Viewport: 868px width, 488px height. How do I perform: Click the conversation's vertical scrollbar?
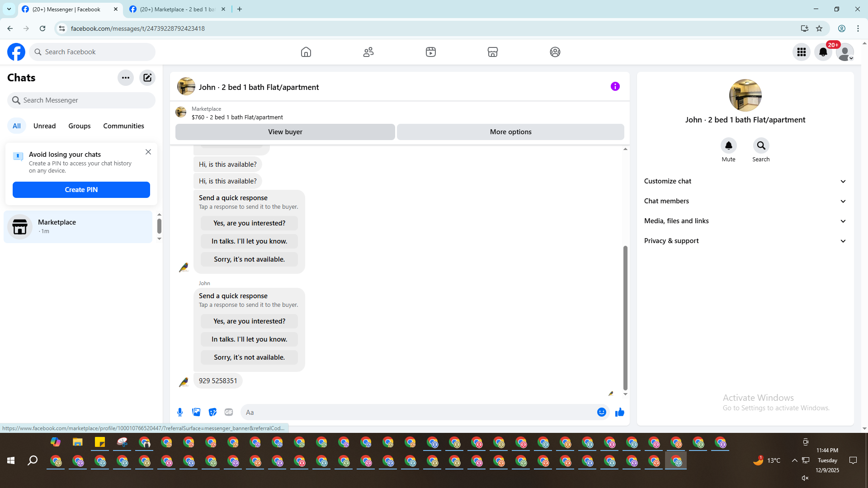625,316
